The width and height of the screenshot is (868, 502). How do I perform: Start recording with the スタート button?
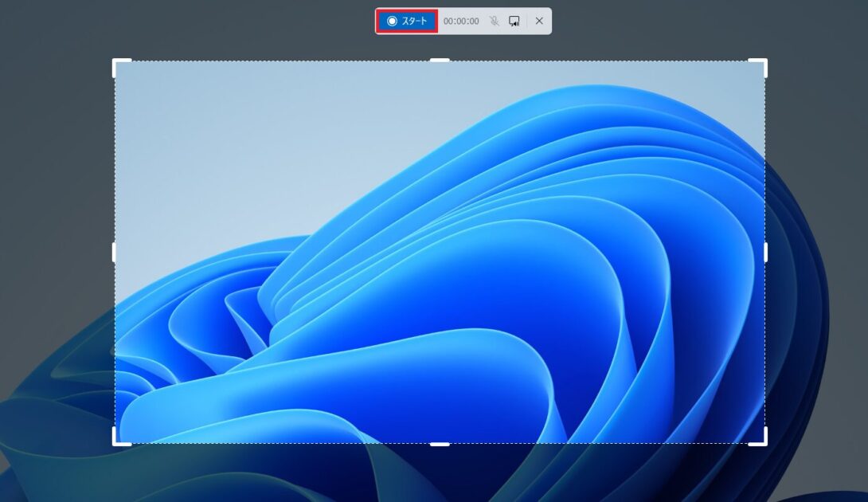pyautogui.click(x=408, y=21)
